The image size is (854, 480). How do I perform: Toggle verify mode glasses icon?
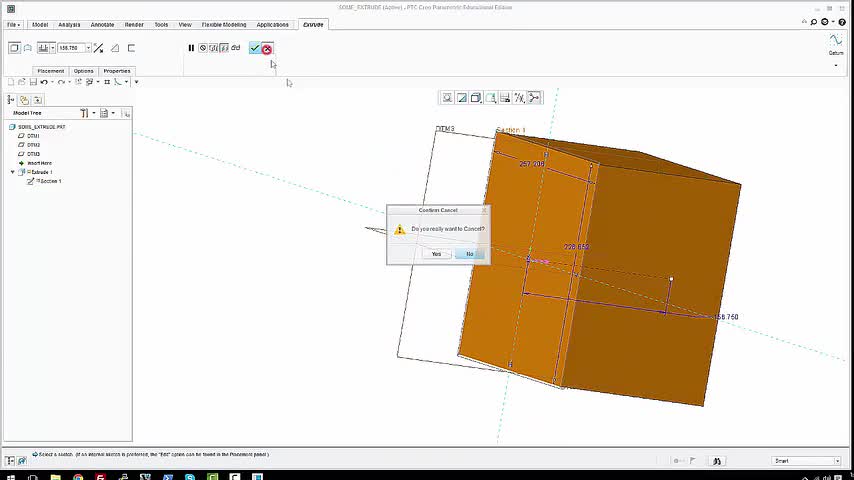coord(235,48)
